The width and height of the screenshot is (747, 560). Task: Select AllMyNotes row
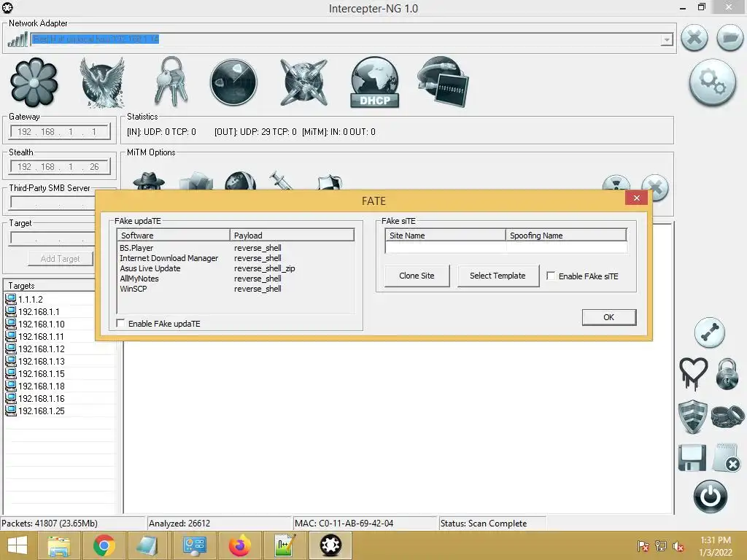[236, 279]
